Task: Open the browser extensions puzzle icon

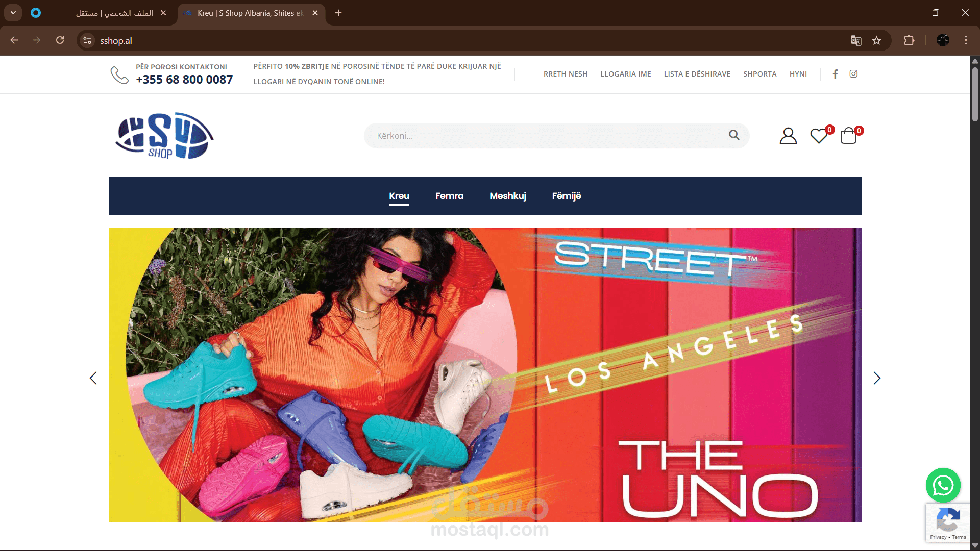Action: [x=909, y=41]
